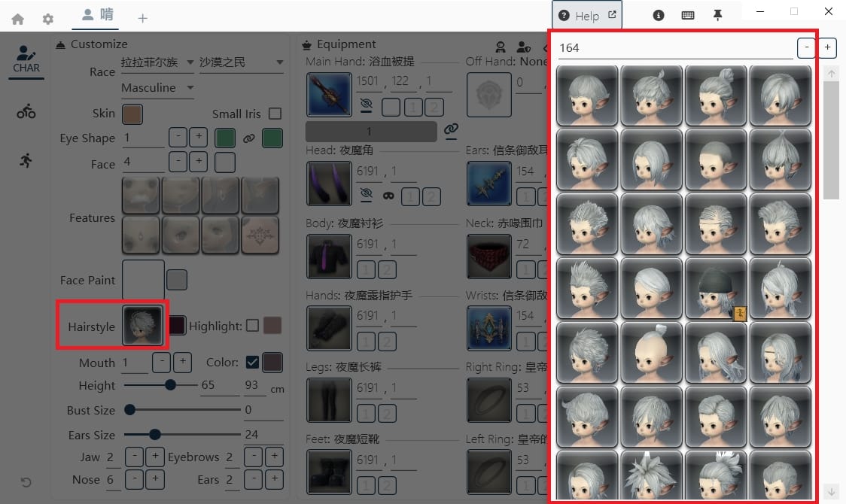
Task: Click the hairstyle list scroll-down arrow
Action: click(832, 492)
